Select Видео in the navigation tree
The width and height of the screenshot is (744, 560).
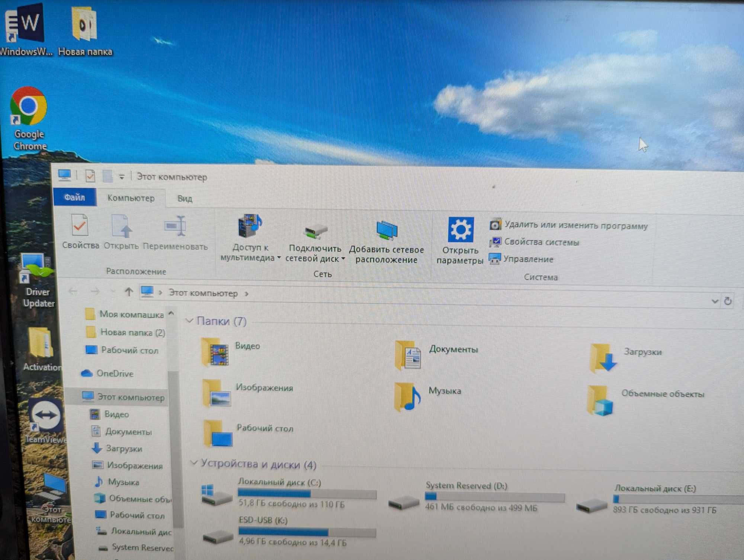click(110, 414)
